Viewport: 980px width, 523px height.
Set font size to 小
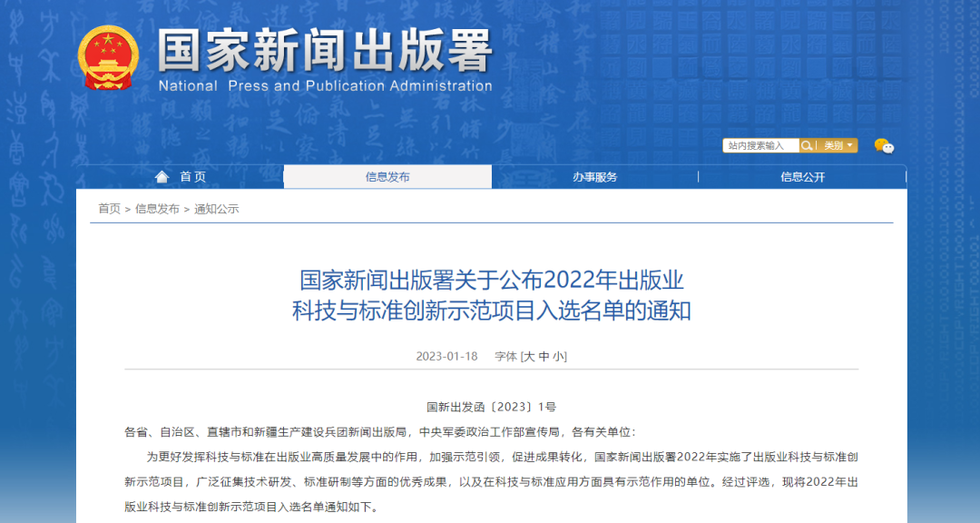(559, 357)
